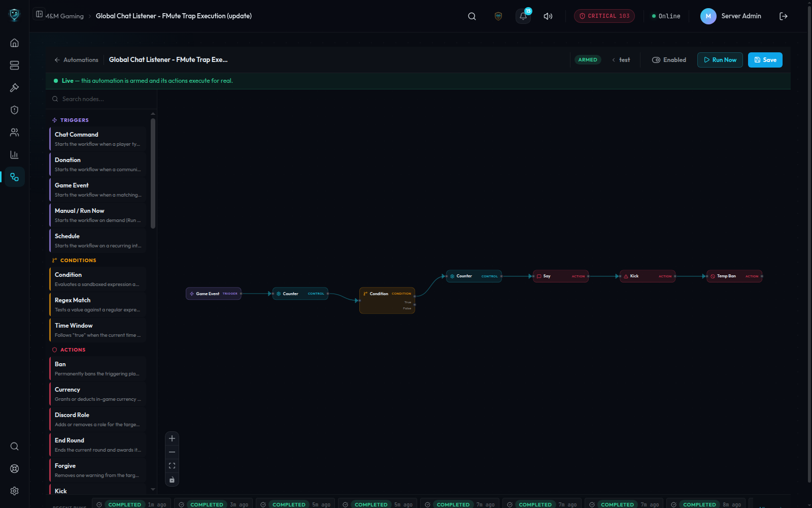Open the settings gear icon in sidebar
This screenshot has height=508, width=812.
(x=14, y=491)
